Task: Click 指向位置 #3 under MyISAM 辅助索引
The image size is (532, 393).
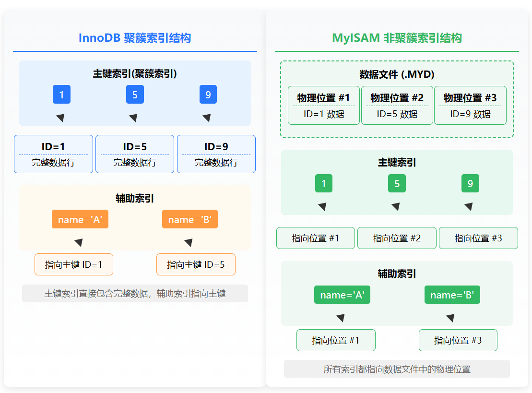Action: point(458,340)
